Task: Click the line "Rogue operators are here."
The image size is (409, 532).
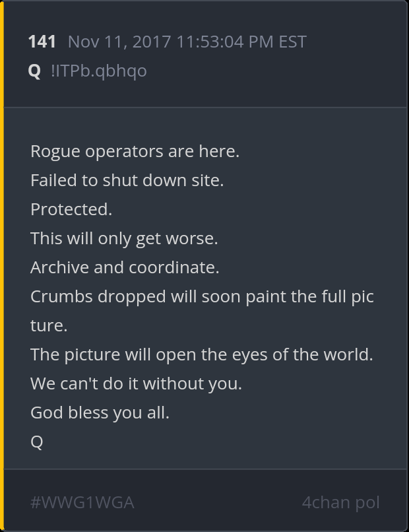Action: pyautogui.click(x=135, y=151)
